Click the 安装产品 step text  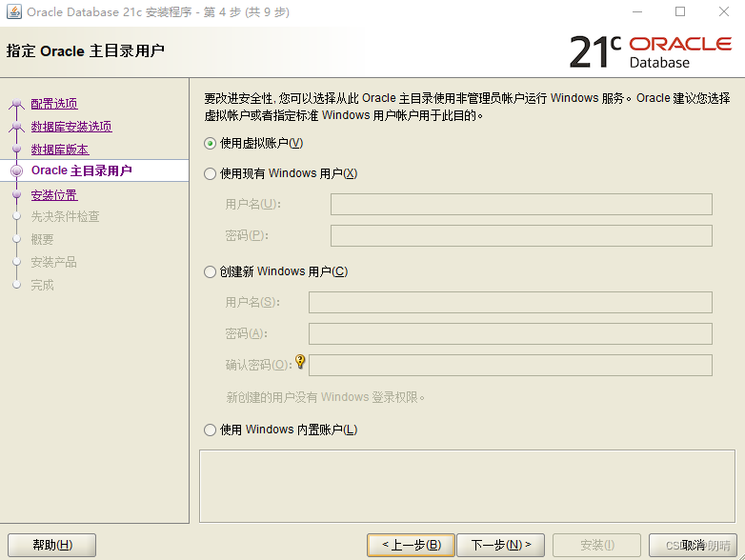point(53,262)
